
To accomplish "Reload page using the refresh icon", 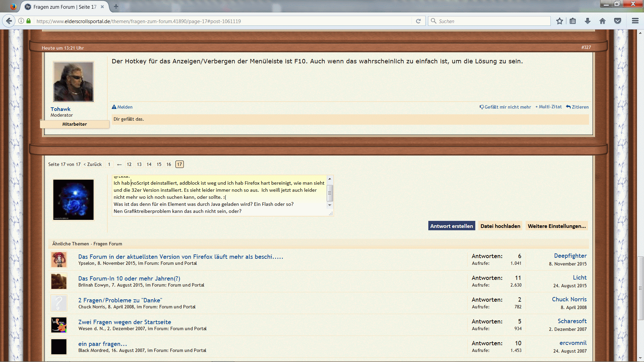I will click(x=418, y=21).
